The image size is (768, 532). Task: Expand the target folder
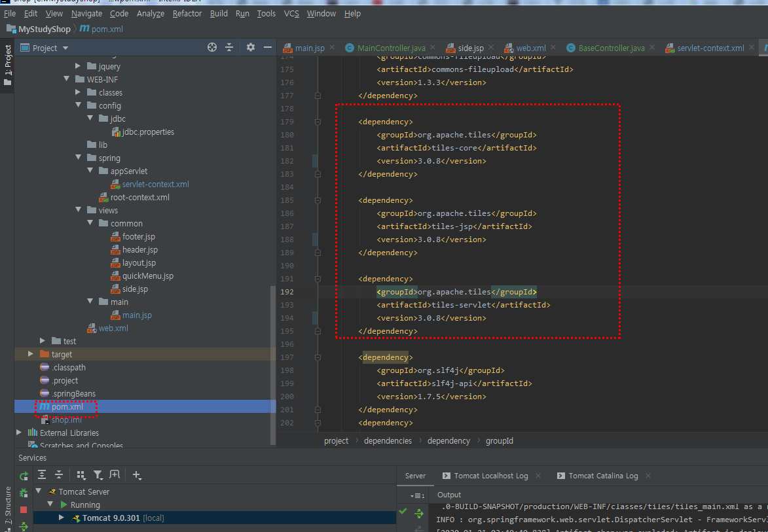tap(31, 354)
